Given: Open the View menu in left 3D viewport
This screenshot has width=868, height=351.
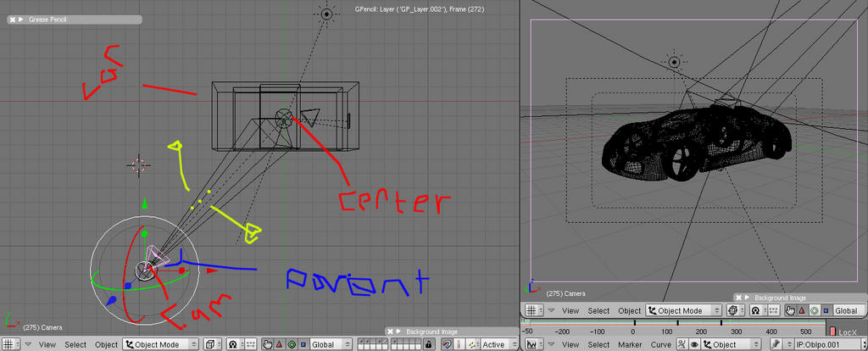Looking at the screenshot, I should point(47,344).
